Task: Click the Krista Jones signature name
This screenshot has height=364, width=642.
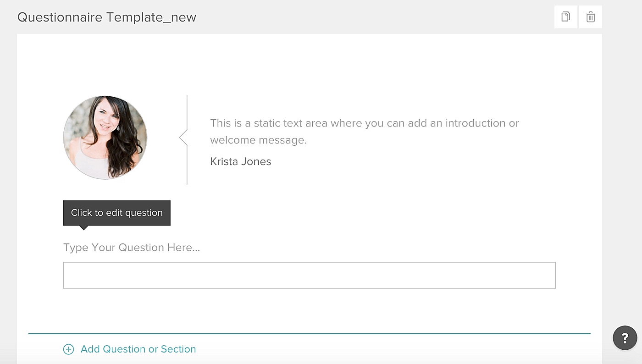Action: click(241, 161)
